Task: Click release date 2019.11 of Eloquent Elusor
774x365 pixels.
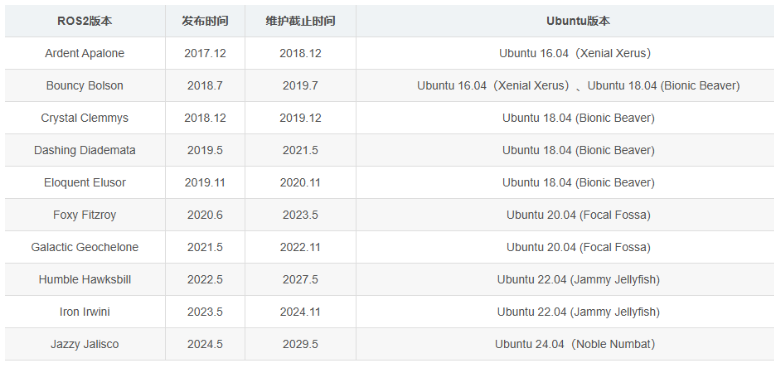Action: click(205, 183)
